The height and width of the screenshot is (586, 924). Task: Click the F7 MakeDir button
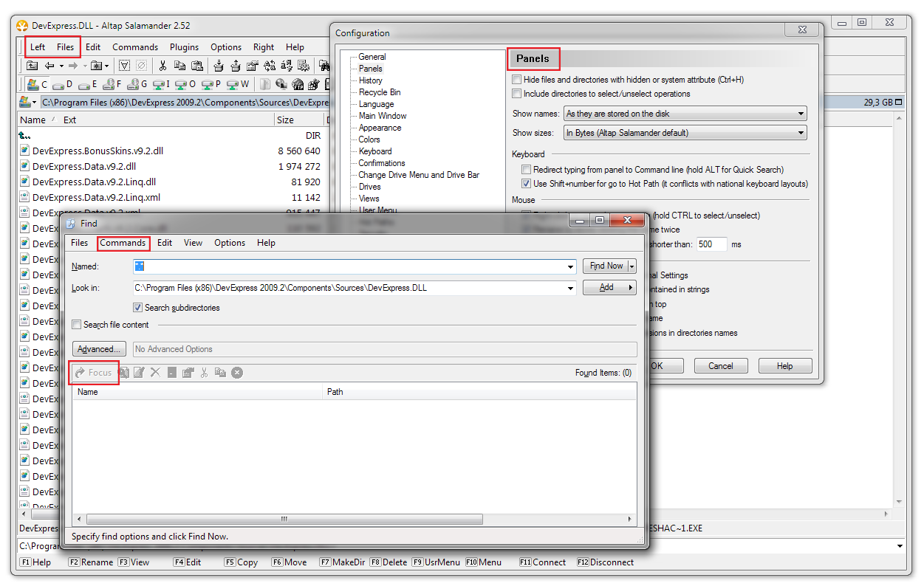point(343,562)
